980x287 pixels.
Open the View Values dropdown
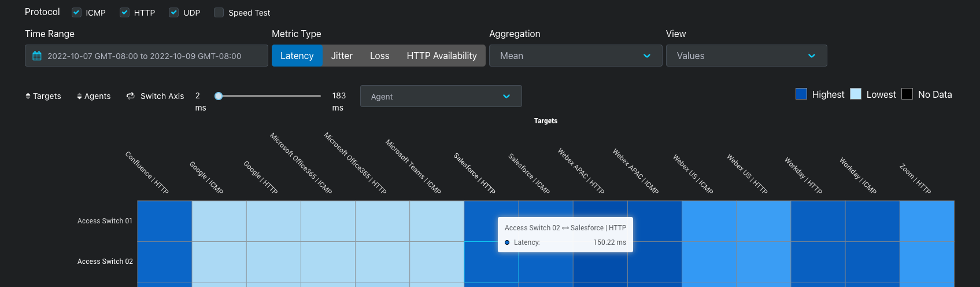click(x=746, y=56)
